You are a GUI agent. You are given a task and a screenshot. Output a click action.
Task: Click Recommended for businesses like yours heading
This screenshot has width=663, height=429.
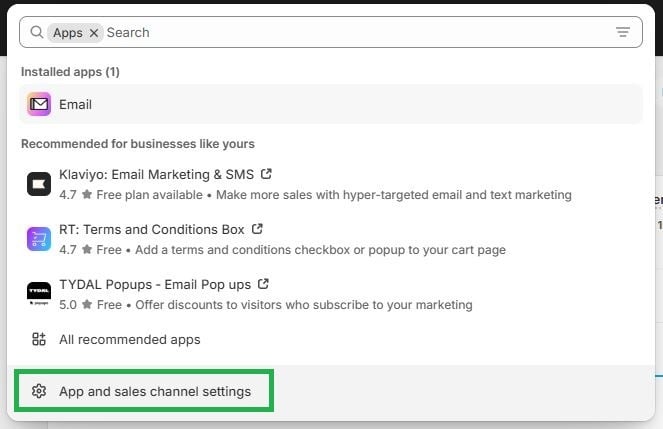[138, 144]
